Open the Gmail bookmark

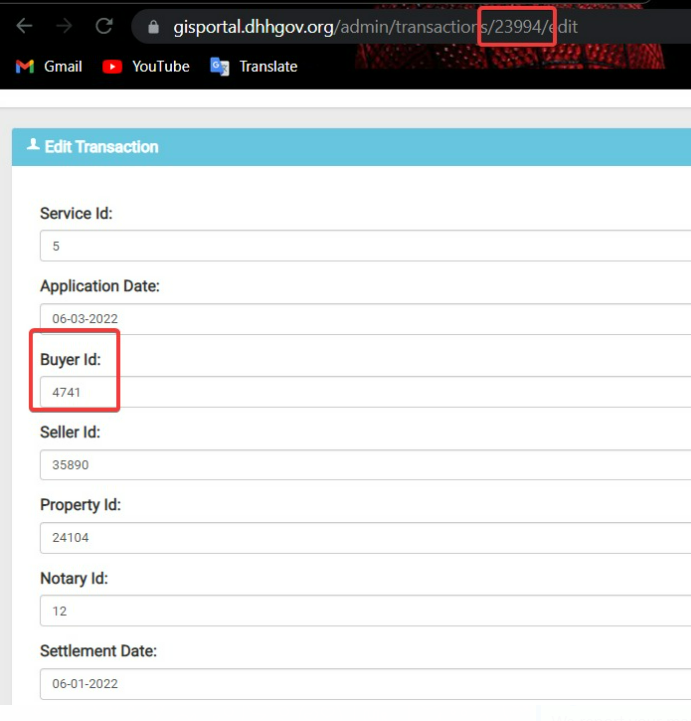click(x=49, y=67)
